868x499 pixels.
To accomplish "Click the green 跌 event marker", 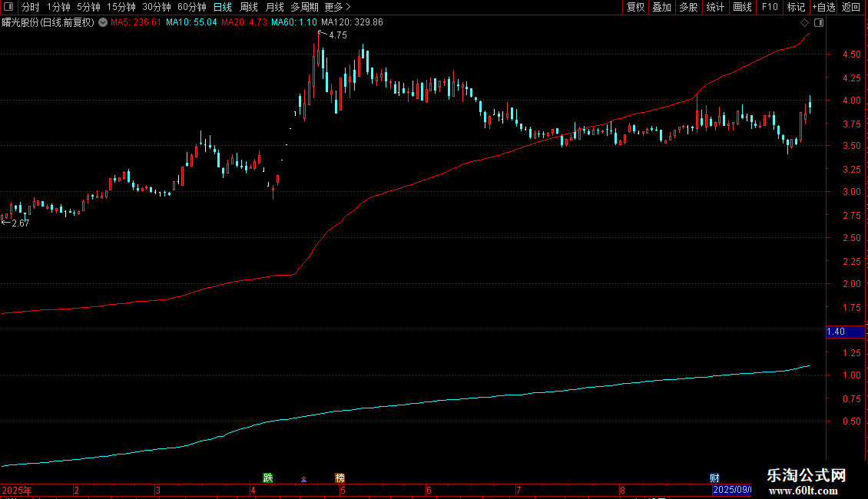I will pyautogui.click(x=268, y=478).
